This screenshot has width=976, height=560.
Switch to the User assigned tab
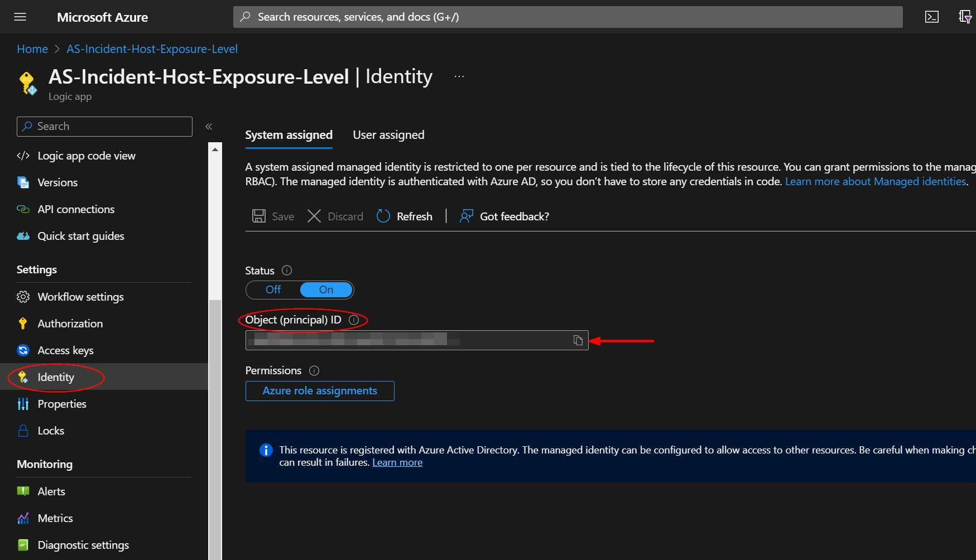pos(388,135)
